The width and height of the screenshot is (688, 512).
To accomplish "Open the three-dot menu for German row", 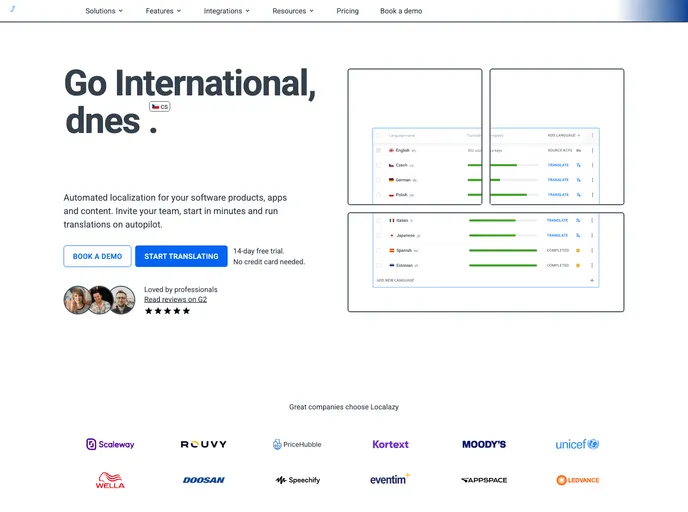I will coord(592,180).
